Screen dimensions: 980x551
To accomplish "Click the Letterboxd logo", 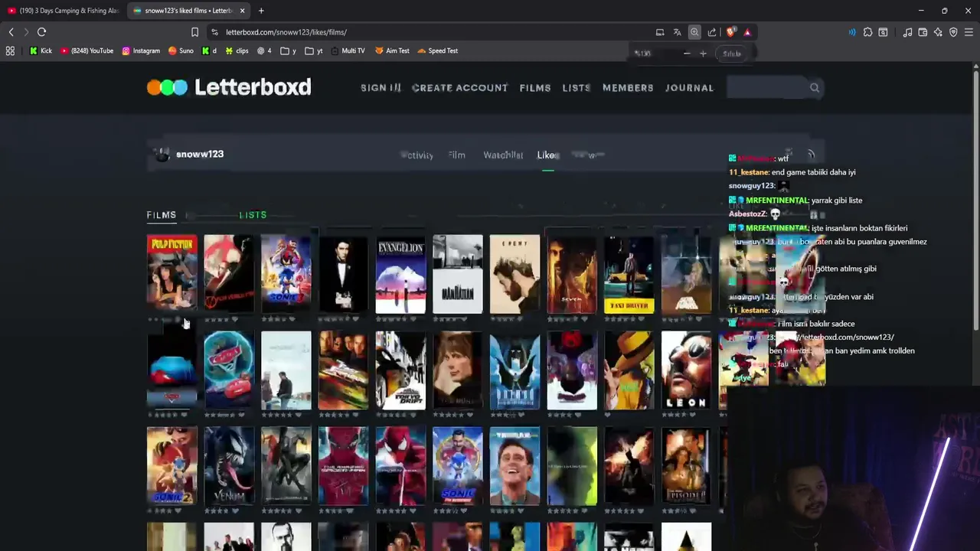I will [x=229, y=87].
